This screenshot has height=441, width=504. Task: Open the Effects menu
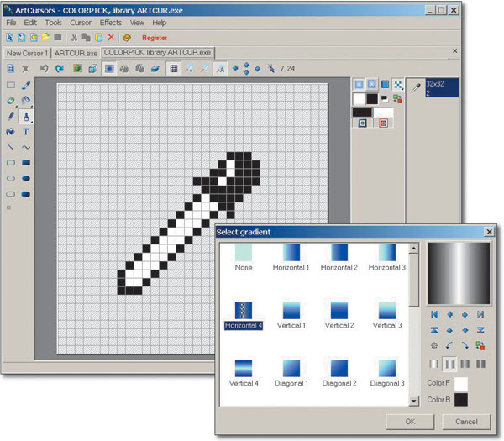click(x=111, y=23)
